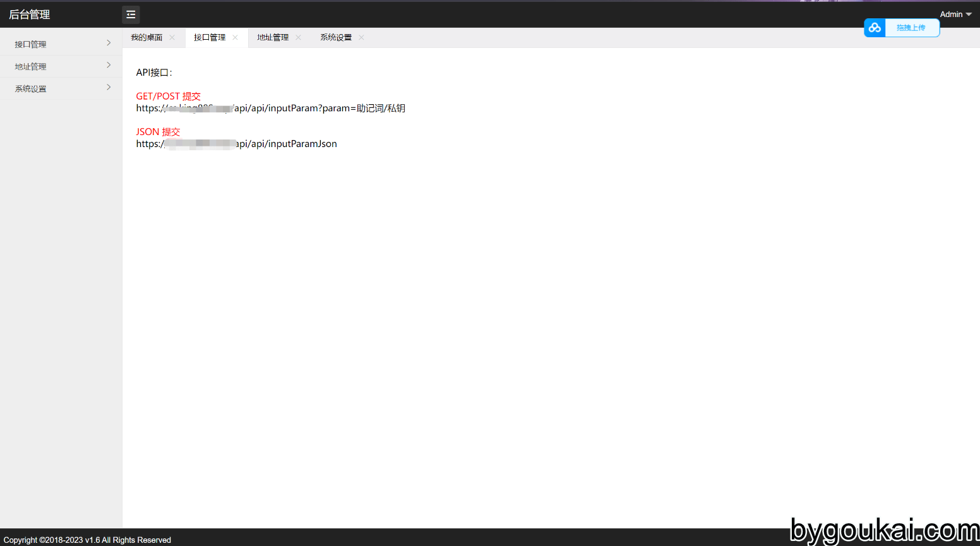Screen dimensions: 980x546
Task: Expand the chevron beside sidebar 系统设置
Action: [x=109, y=87]
